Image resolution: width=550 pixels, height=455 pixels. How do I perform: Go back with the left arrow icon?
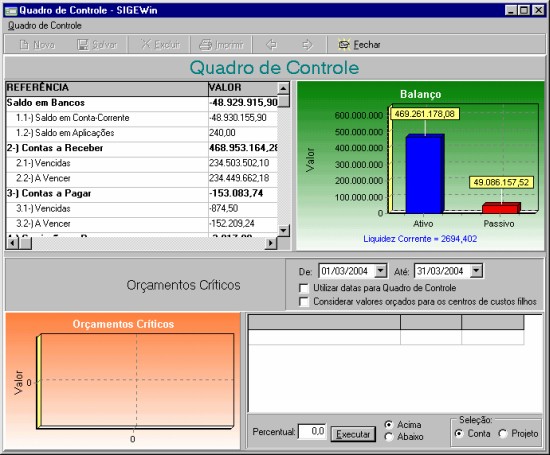[x=271, y=45]
